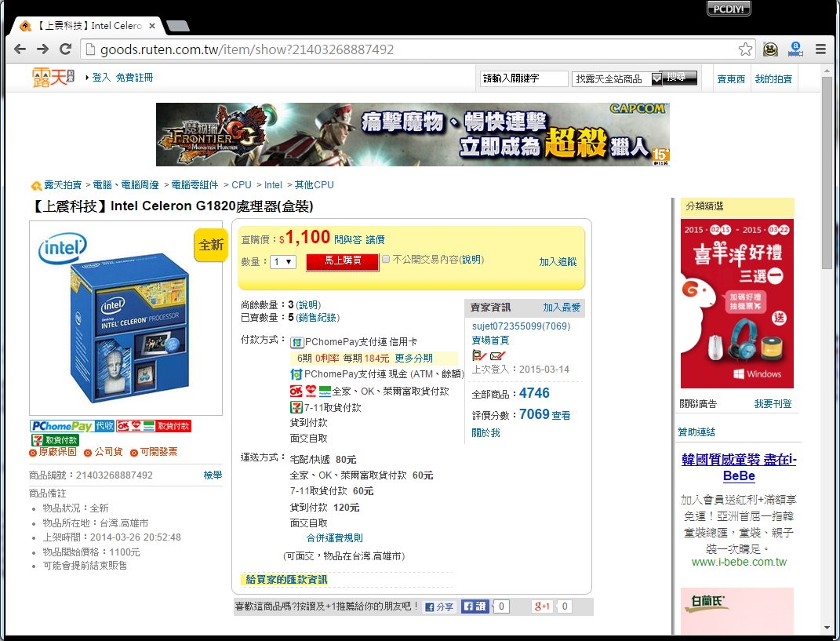
Task: Click the page vertical scrollbar down arrow
Action: (x=827, y=628)
